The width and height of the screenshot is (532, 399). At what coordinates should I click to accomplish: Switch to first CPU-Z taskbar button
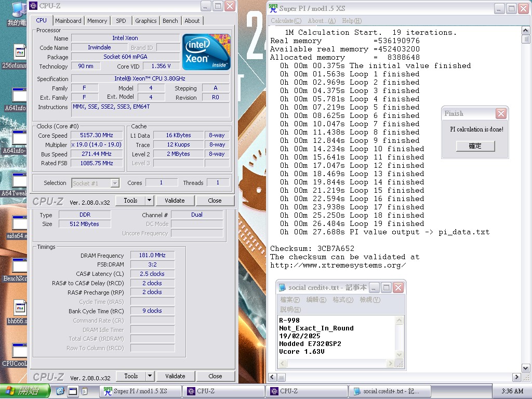[x=223, y=391]
